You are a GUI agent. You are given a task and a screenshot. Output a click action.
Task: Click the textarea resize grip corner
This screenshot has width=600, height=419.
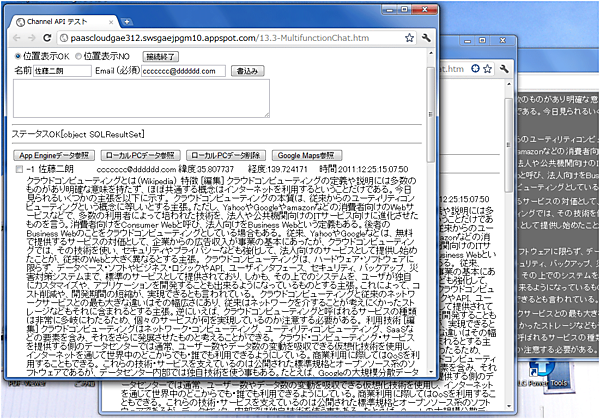[267, 115]
